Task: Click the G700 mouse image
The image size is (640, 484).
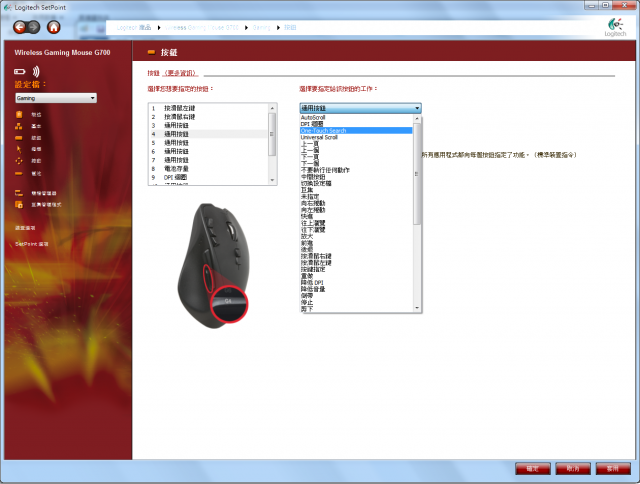Action: click(x=213, y=265)
